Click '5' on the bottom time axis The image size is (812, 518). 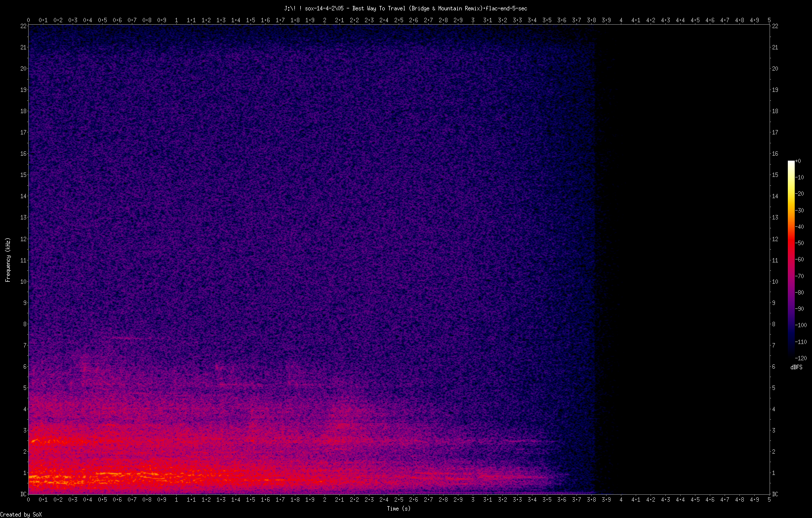coord(769,500)
